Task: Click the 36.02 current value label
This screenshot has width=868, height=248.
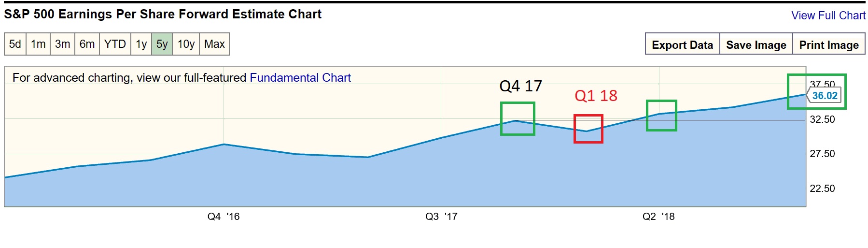Action: 825,96
